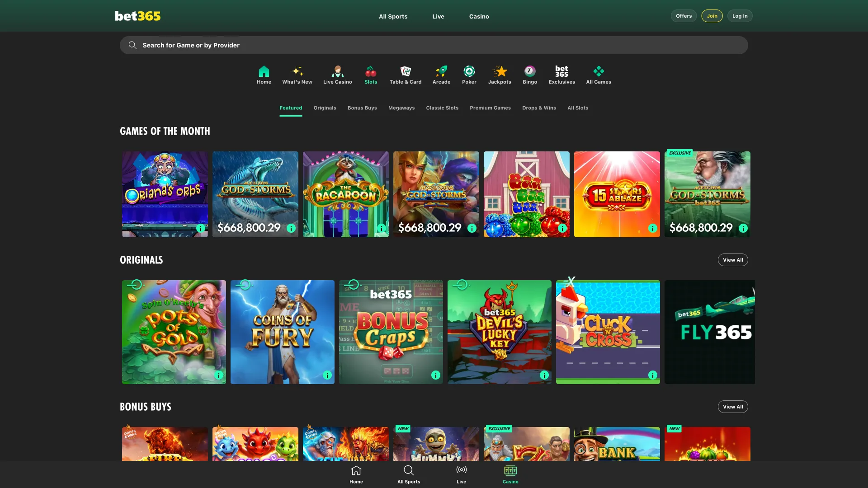Viewport: 868px width, 488px height.
Task: Open the Poker chip icon
Action: click(x=469, y=71)
